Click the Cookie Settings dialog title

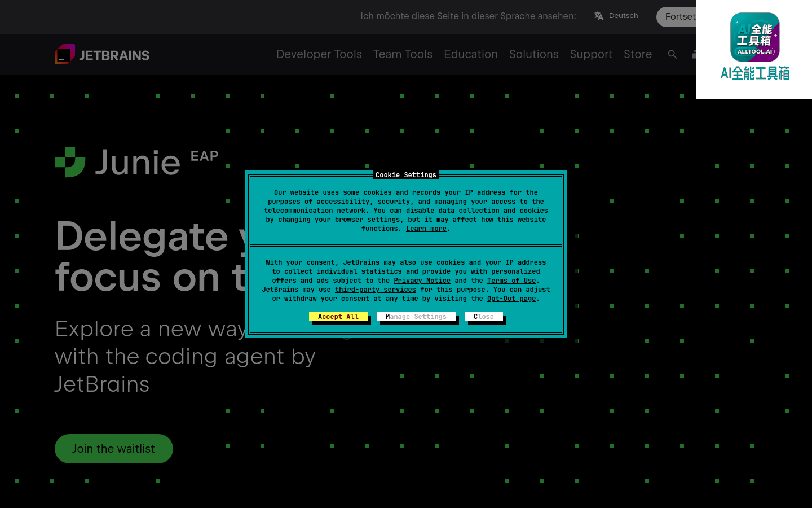[x=406, y=175]
